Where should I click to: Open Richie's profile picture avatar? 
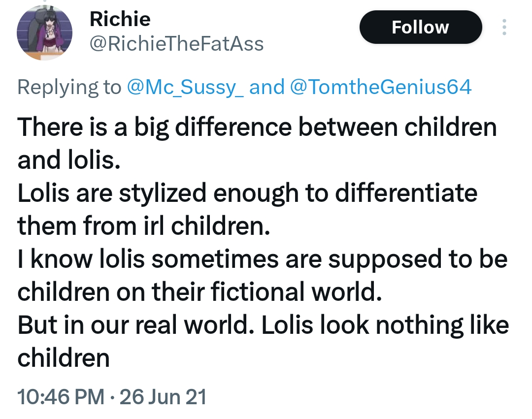click(x=44, y=32)
